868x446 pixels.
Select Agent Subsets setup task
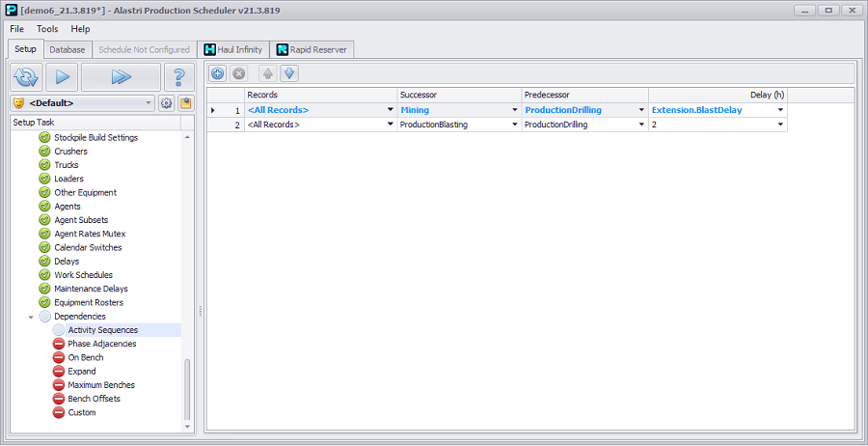pos(81,220)
